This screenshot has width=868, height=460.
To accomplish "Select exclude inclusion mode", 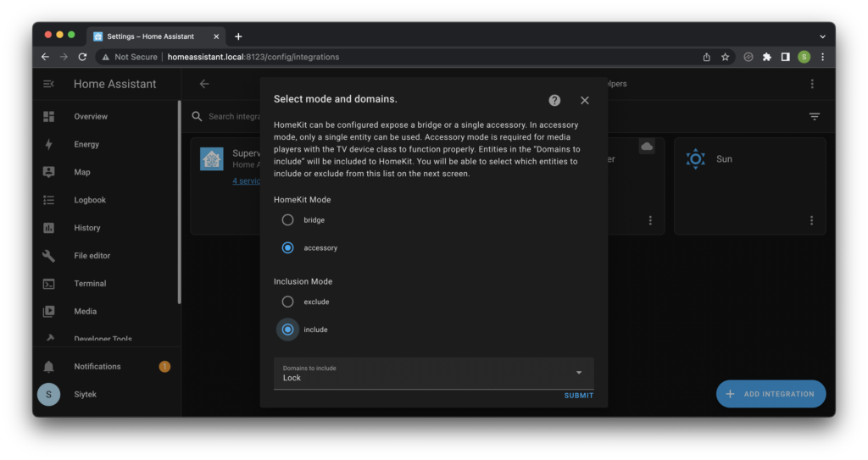I will pos(287,302).
